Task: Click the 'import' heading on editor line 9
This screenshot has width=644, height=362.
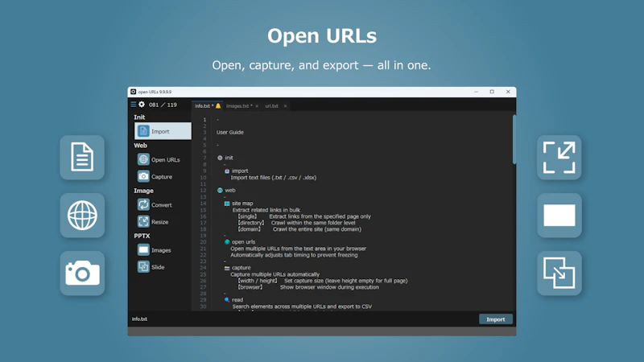Action: coord(240,171)
